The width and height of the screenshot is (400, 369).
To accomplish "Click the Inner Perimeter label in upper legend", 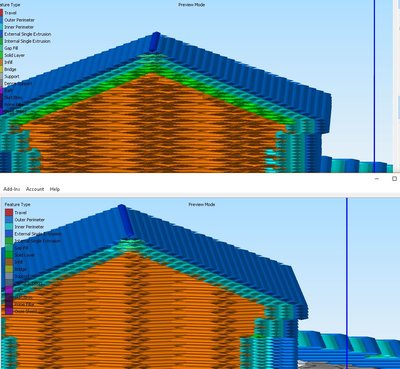I will coord(19,27).
